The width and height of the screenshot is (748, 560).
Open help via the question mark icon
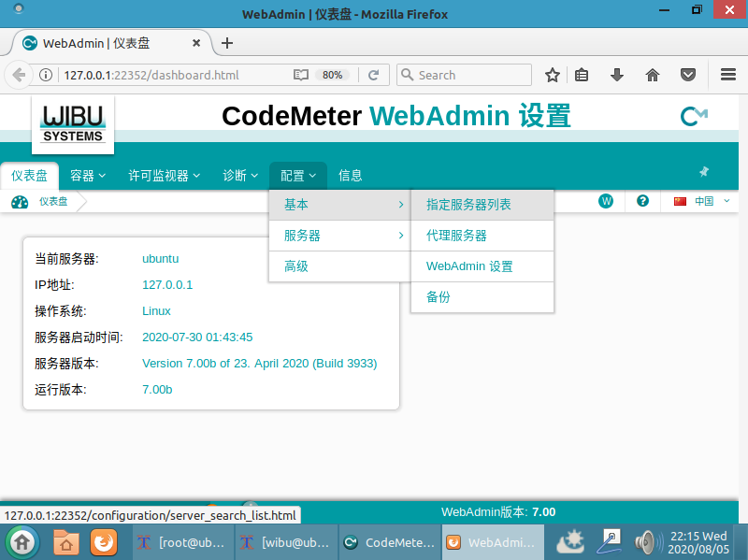click(642, 201)
